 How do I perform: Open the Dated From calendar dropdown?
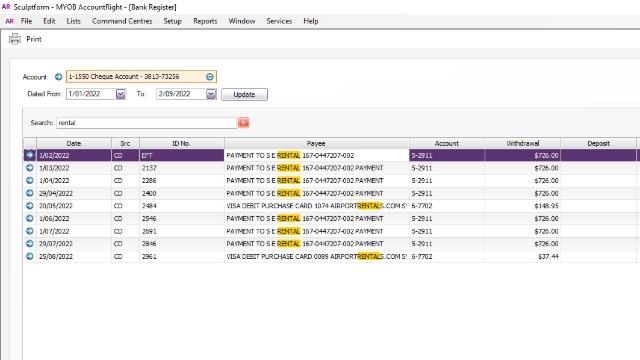(120, 94)
